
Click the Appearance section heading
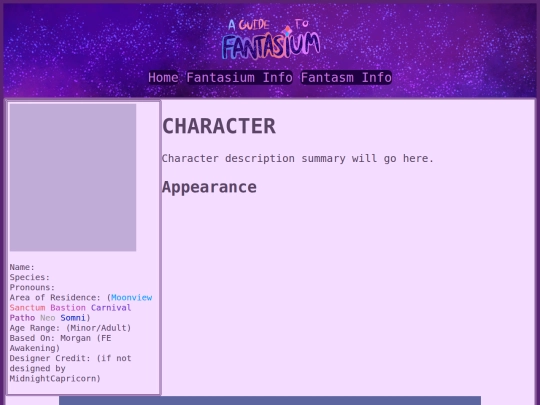tap(209, 187)
